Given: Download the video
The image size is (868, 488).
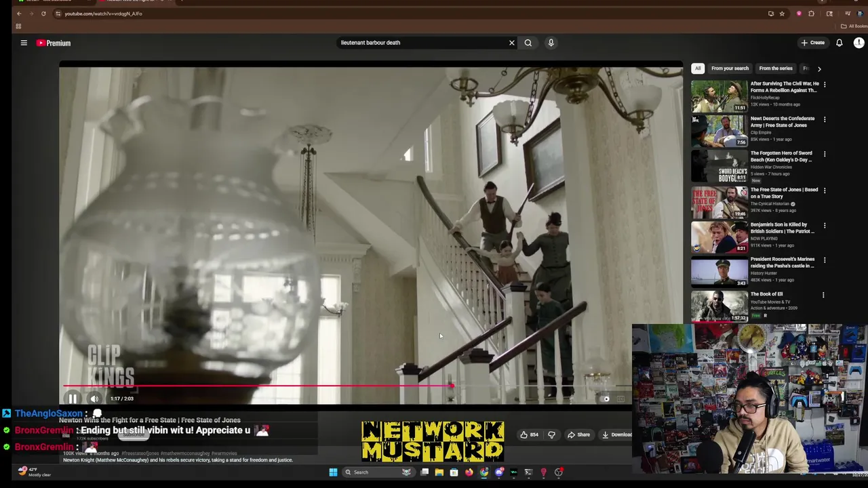Looking at the screenshot, I should (x=616, y=434).
